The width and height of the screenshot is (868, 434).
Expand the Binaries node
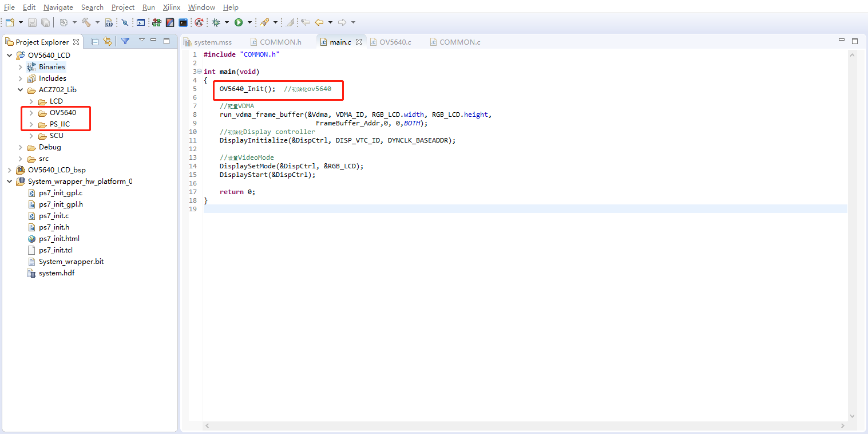coord(20,67)
